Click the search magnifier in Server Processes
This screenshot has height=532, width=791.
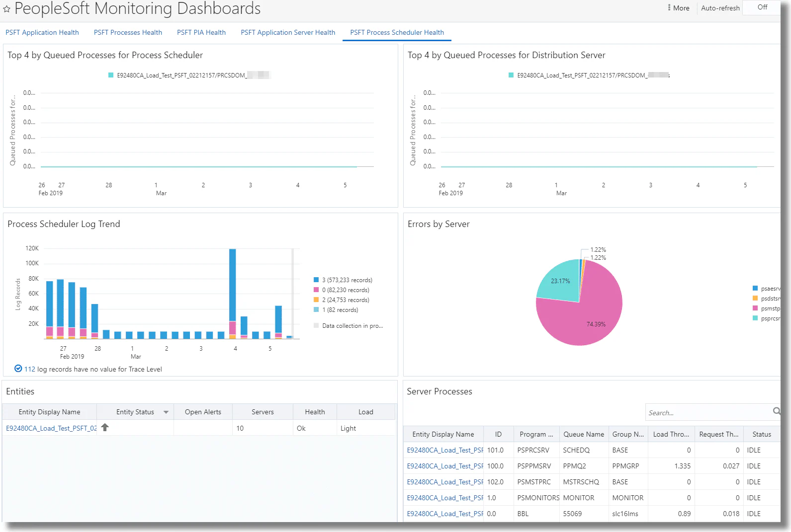click(x=777, y=411)
